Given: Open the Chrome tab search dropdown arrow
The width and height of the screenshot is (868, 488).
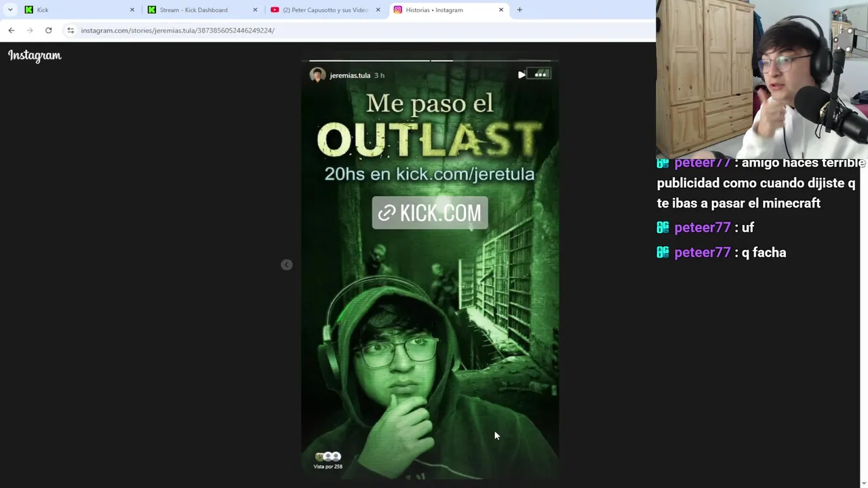Looking at the screenshot, I should pos(10,9).
